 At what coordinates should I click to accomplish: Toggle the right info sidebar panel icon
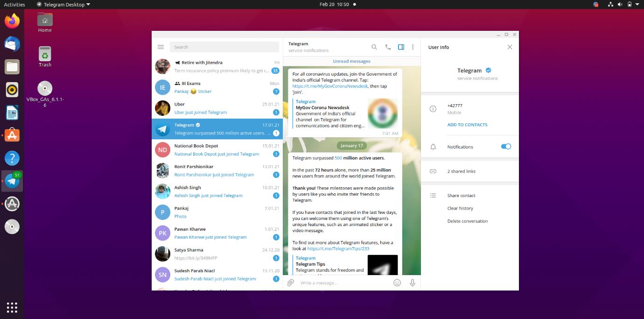click(401, 47)
